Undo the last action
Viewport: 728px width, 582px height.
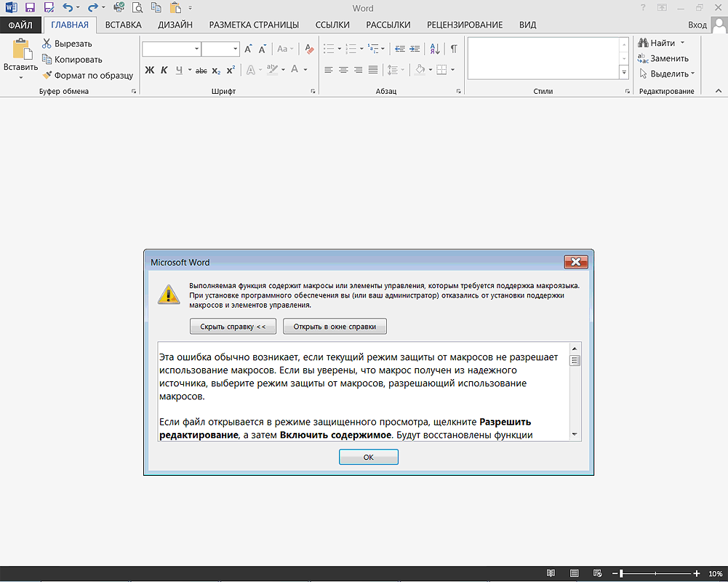[x=68, y=7]
